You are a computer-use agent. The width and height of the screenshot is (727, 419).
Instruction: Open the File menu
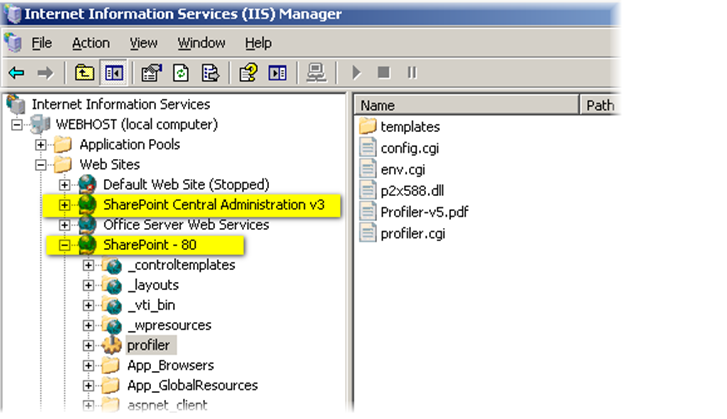click(x=42, y=43)
